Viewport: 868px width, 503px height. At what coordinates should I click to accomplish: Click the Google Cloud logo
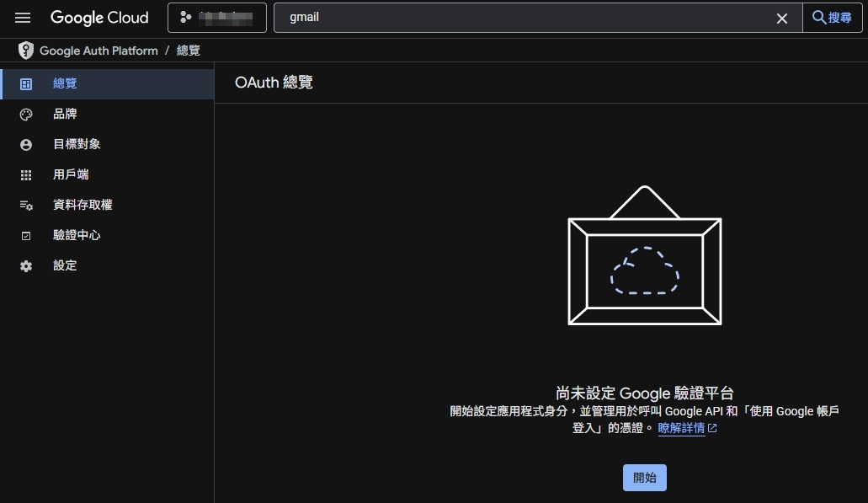click(99, 18)
